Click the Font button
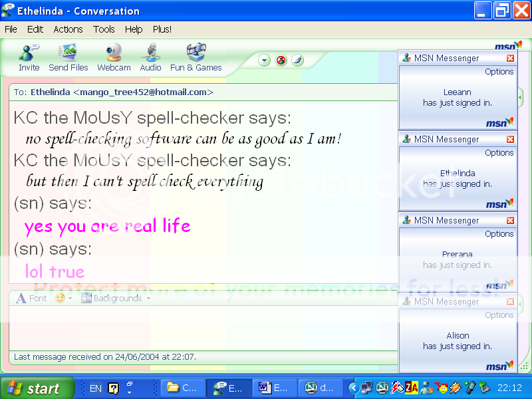This screenshot has height=399, width=532. pyautogui.click(x=31, y=299)
